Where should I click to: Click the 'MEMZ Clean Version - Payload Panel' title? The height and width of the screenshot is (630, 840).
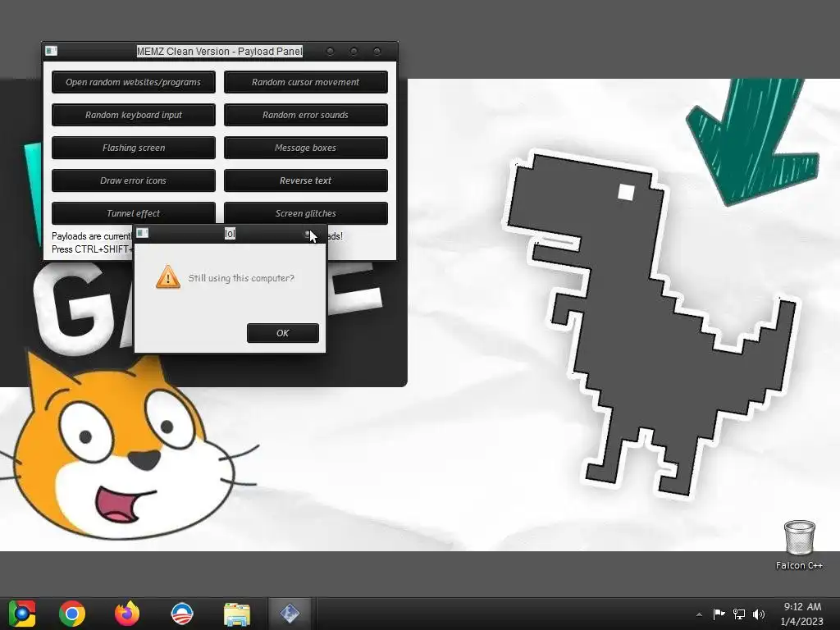coord(220,52)
